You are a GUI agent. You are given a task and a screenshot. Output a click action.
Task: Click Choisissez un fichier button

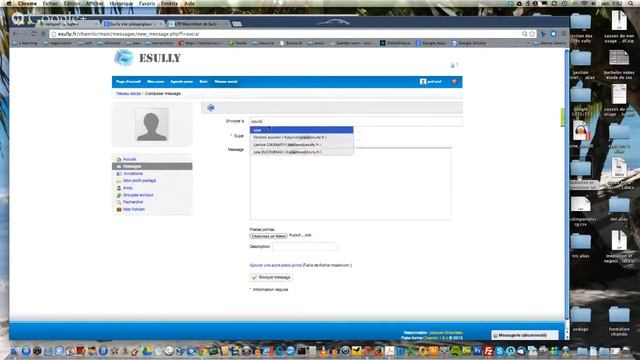coord(268,236)
